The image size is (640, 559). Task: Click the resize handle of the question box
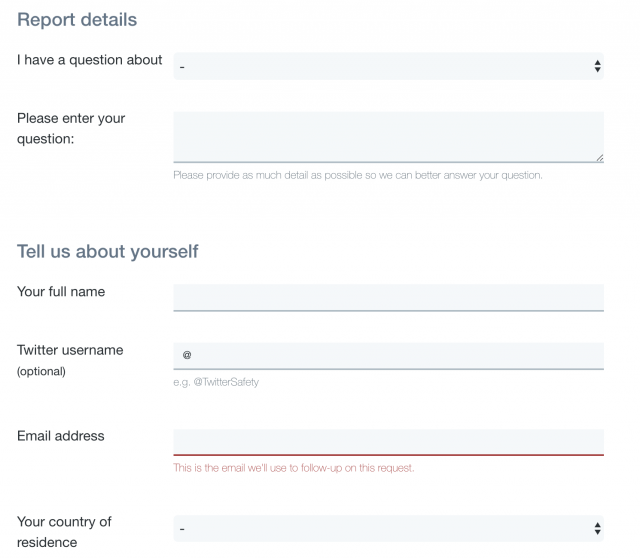(599, 157)
